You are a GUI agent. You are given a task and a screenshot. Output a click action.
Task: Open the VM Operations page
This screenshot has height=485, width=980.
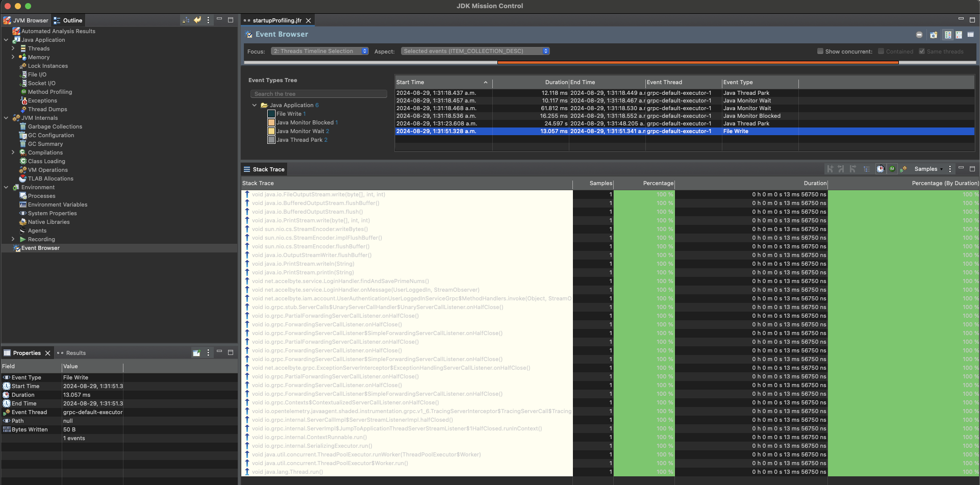tap(47, 170)
